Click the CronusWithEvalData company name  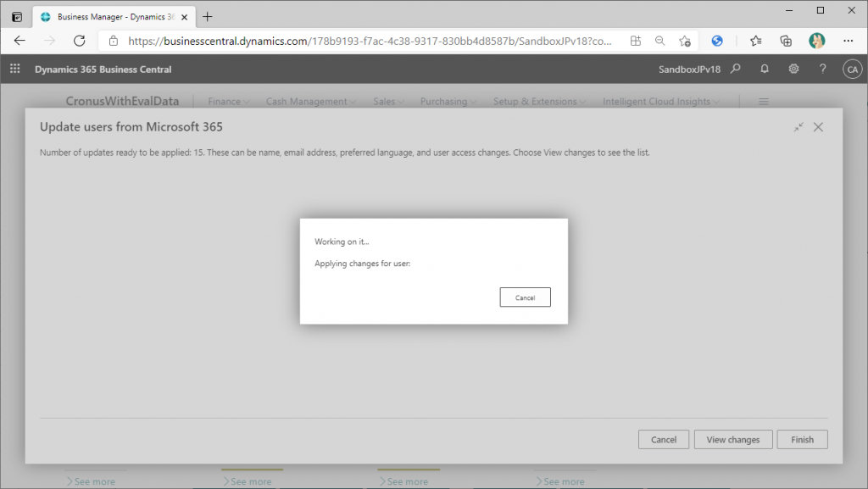pyautogui.click(x=122, y=101)
